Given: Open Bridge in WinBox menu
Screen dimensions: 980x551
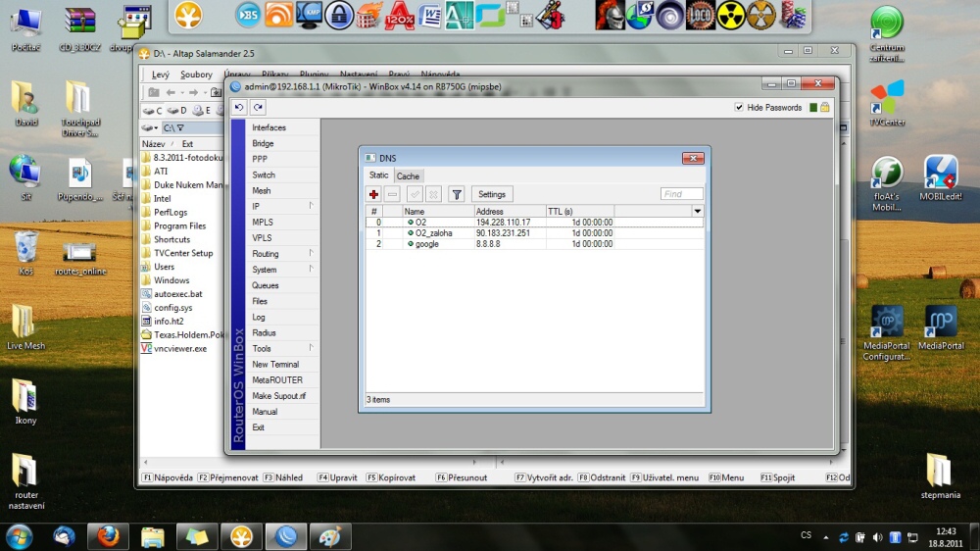Looking at the screenshot, I should point(263,143).
